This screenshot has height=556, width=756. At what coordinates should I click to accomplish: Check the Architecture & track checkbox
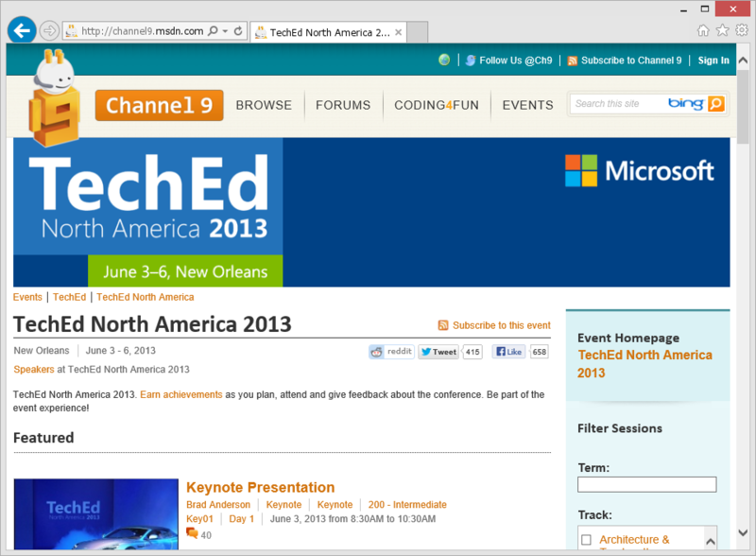tap(586, 540)
